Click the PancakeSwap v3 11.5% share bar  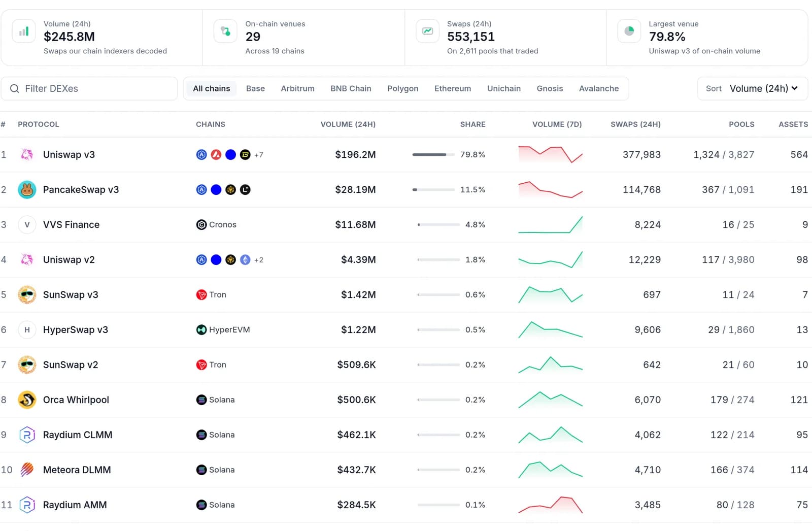(x=433, y=190)
